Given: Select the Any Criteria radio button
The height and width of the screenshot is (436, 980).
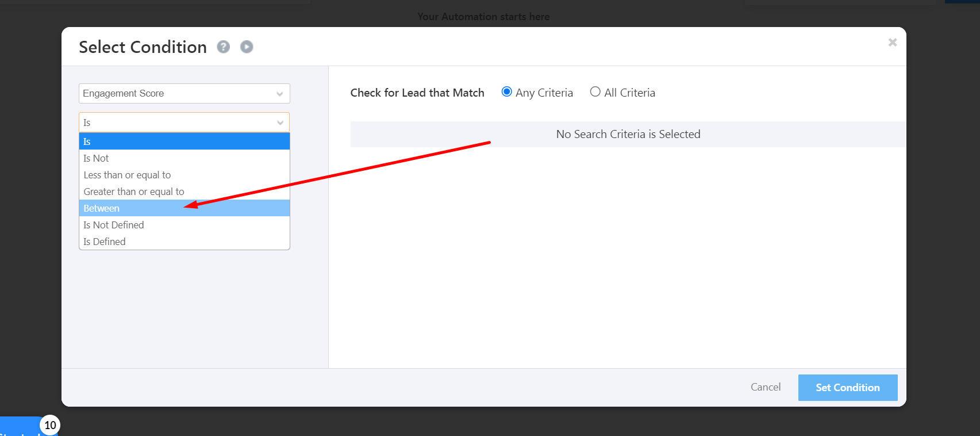Looking at the screenshot, I should [x=506, y=92].
